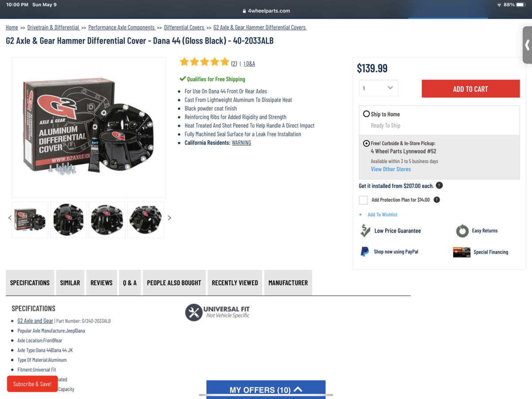This screenshot has width=532, height=399.
Task: Click the Easy Returns circular arrow icon
Action: tap(462, 231)
